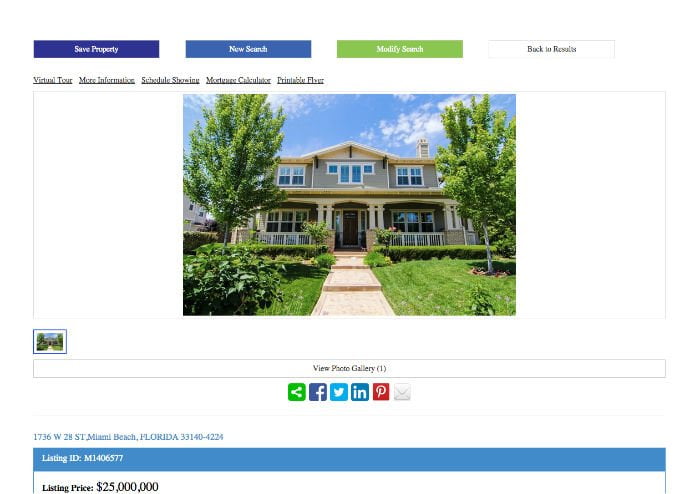This screenshot has height=494, width=700.
Task: Share listing on LinkedIn
Action: (360, 392)
